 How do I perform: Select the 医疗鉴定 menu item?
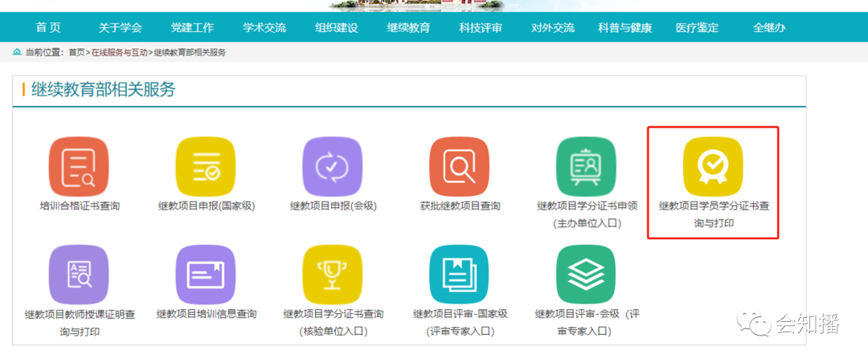click(x=697, y=28)
